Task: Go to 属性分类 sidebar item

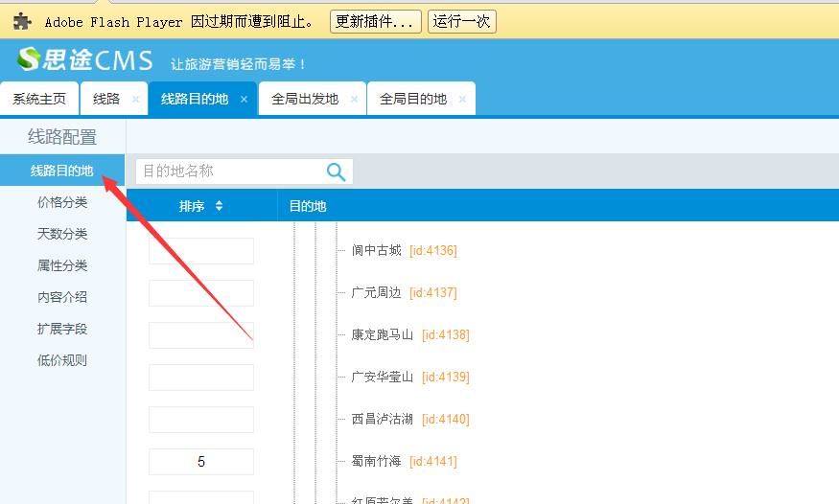Action: [62, 265]
